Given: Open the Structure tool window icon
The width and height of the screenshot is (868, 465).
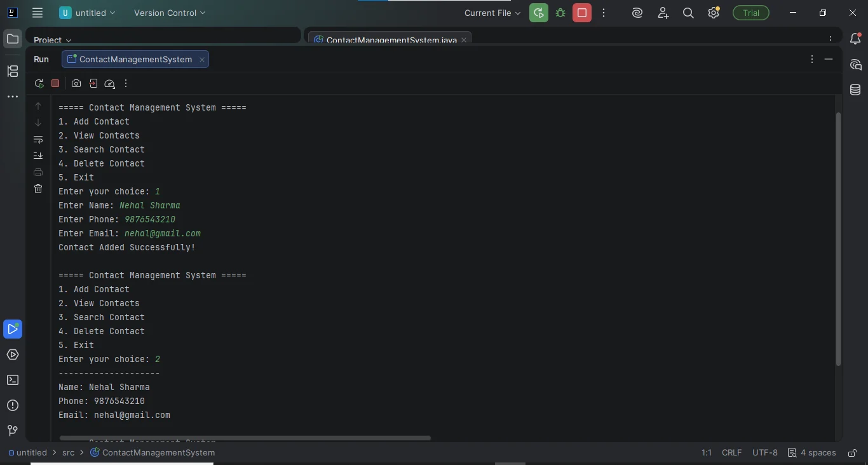Looking at the screenshot, I should [13, 71].
